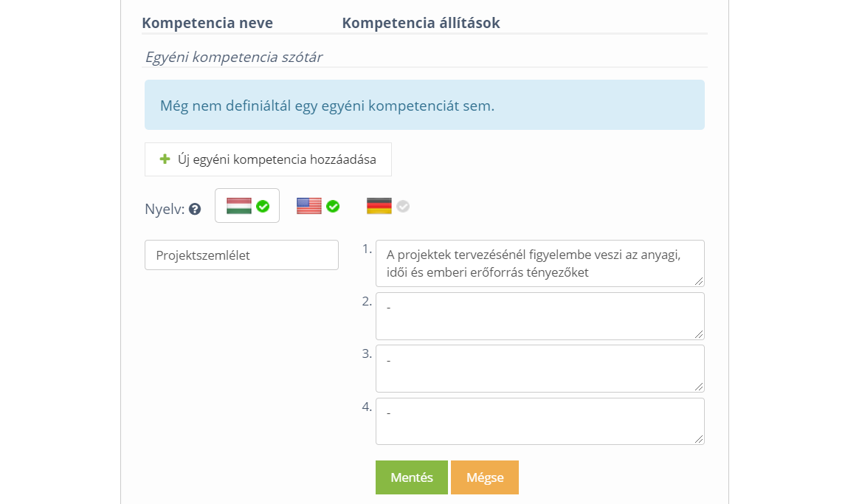Save with the Mentés button
The image size is (845, 504).
click(412, 477)
